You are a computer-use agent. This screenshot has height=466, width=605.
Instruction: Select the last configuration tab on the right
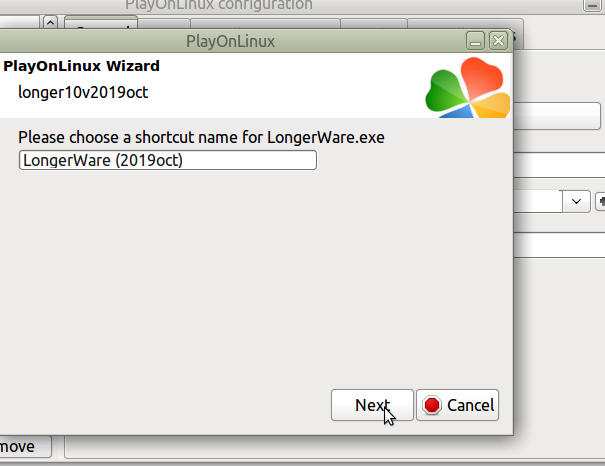[465, 24]
